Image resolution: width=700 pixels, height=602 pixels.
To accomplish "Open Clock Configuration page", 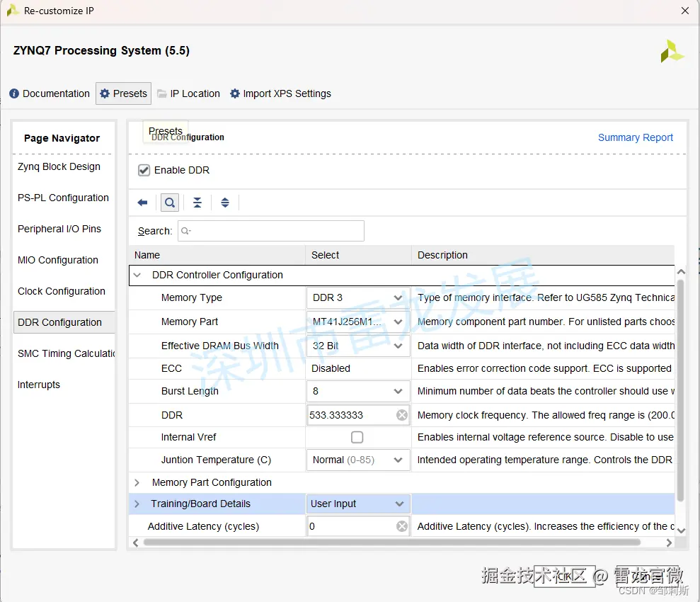I will (x=61, y=291).
